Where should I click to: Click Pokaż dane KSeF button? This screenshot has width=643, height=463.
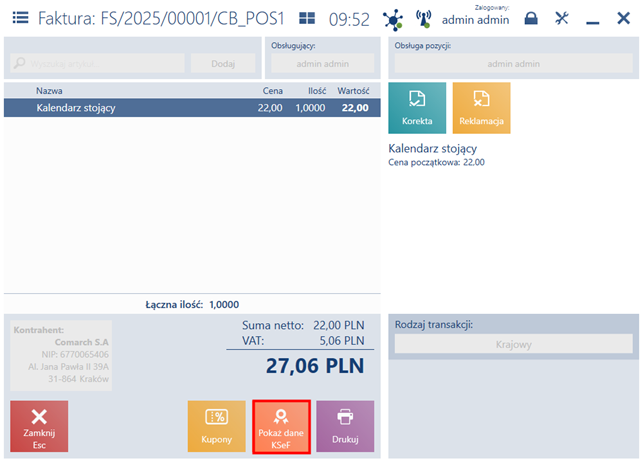point(281,427)
